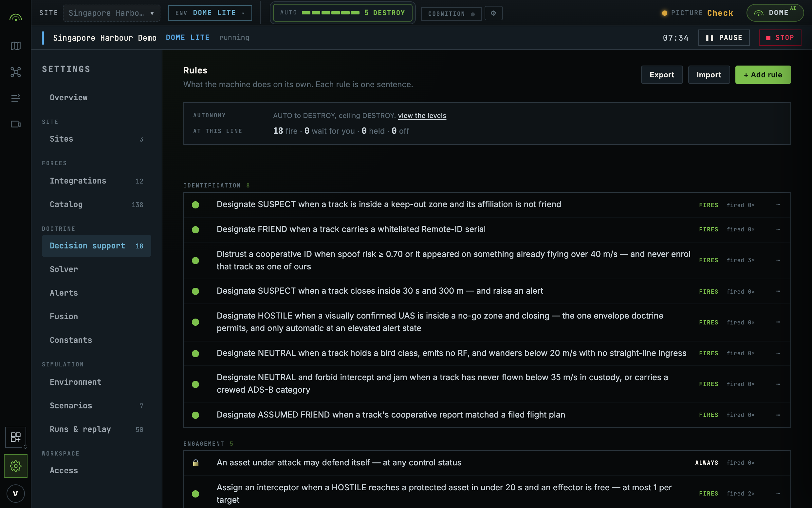Open Sites settings page

(97, 139)
